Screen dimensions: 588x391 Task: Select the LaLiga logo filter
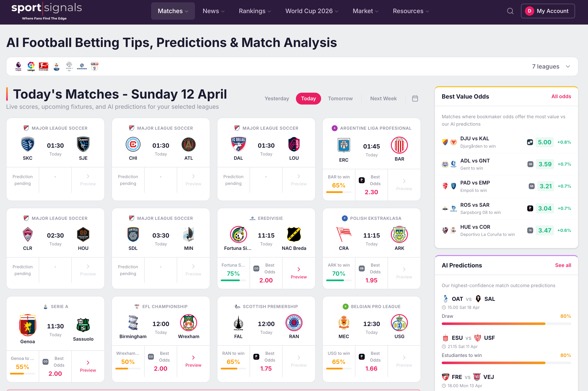pos(31,67)
